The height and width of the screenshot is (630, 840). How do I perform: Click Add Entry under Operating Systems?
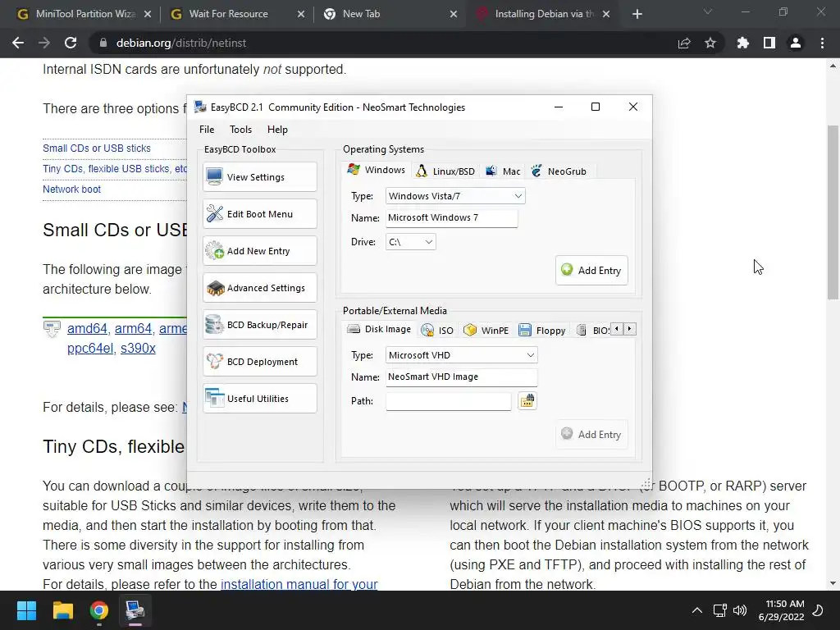click(591, 271)
